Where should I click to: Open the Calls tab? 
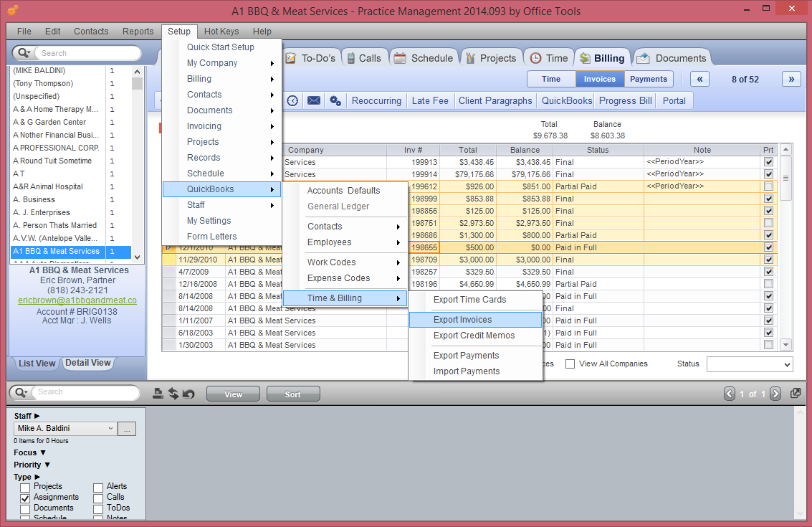(x=364, y=58)
